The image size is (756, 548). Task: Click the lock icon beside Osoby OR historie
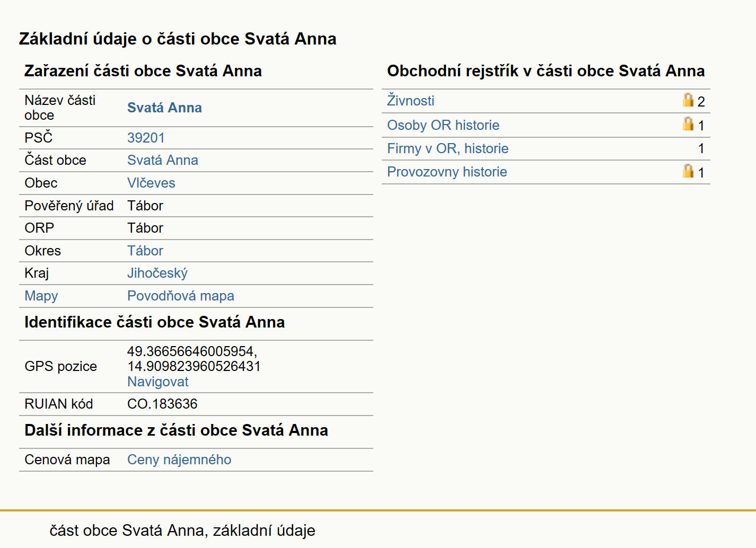pyautogui.click(x=688, y=123)
